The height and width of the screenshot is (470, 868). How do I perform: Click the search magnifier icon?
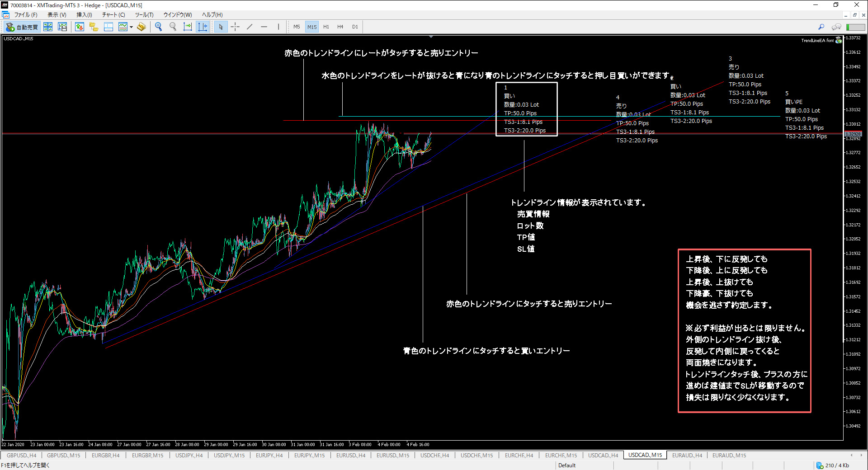point(821,27)
